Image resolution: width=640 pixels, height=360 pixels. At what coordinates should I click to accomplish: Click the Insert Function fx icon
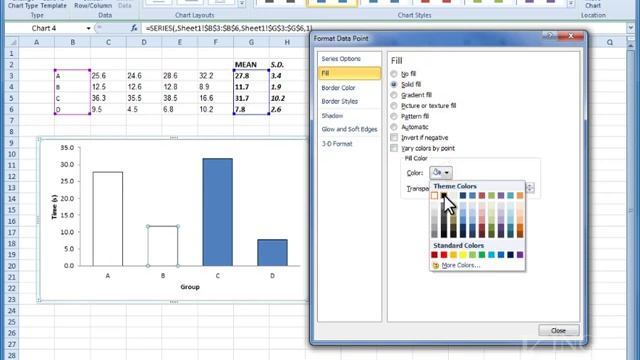tap(134, 28)
